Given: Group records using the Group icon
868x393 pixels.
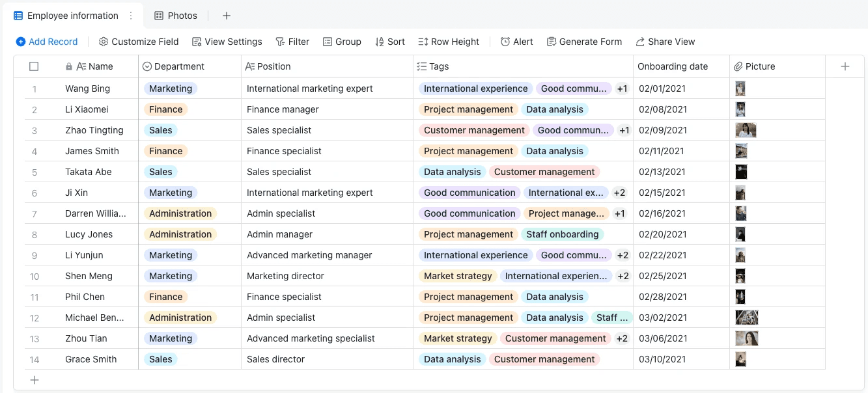Looking at the screenshot, I should pyautogui.click(x=342, y=41).
